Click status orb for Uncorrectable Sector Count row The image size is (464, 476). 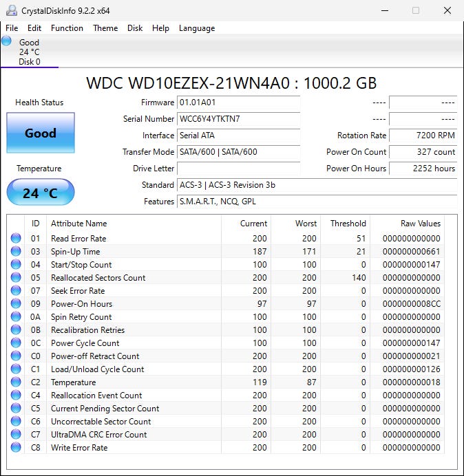(16, 421)
